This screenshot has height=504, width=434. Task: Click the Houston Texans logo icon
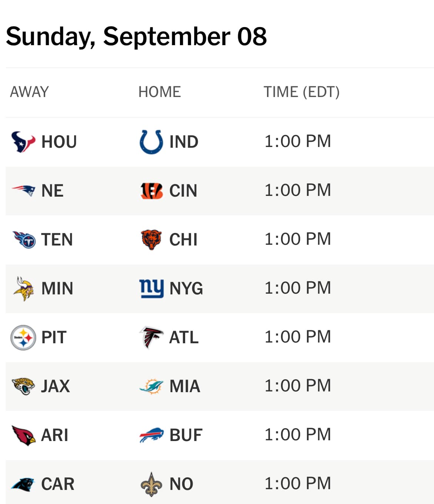pos(23,142)
